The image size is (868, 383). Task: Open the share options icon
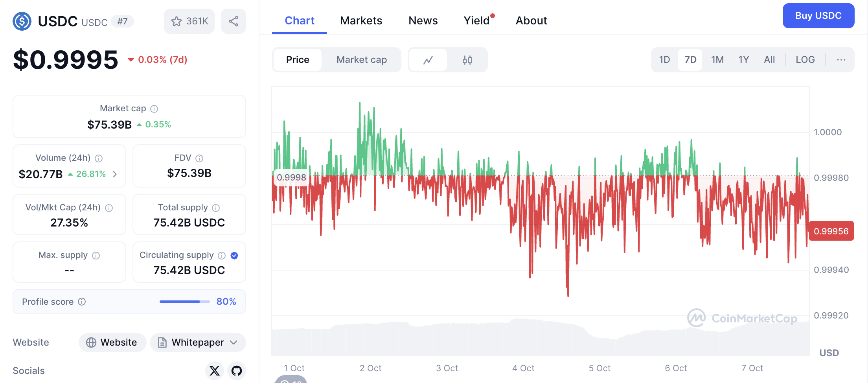point(234,21)
